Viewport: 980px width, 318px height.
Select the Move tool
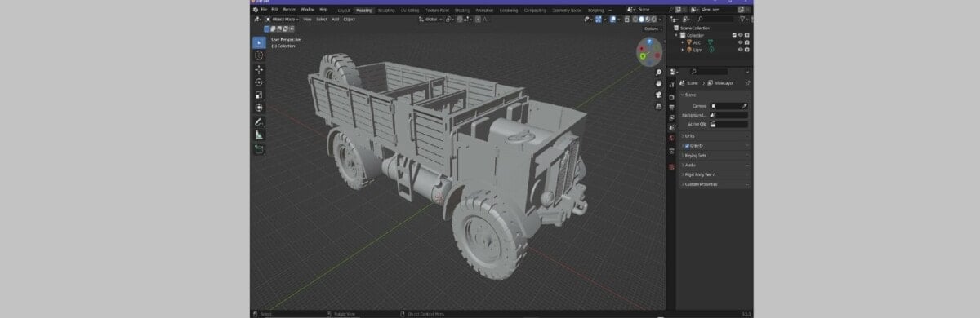pyautogui.click(x=259, y=69)
